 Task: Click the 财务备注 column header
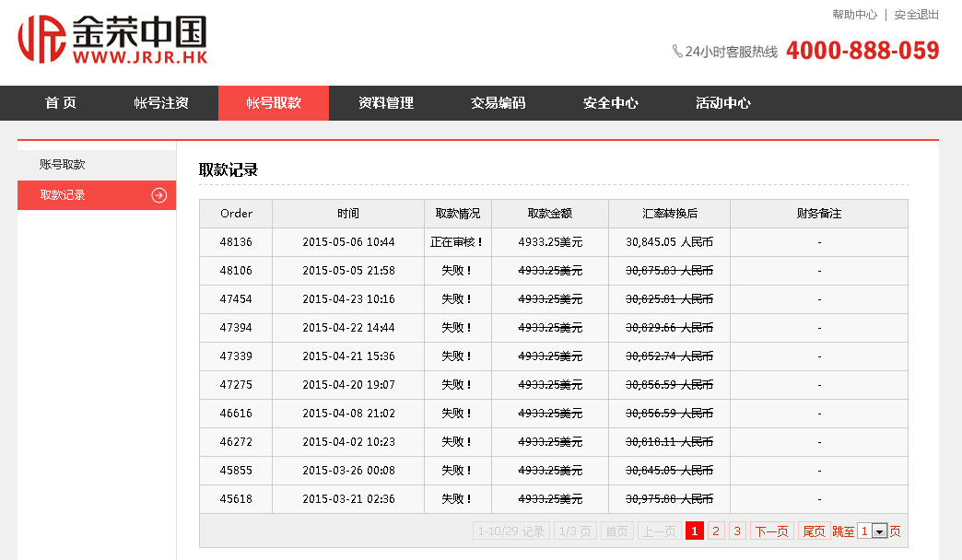pos(819,214)
